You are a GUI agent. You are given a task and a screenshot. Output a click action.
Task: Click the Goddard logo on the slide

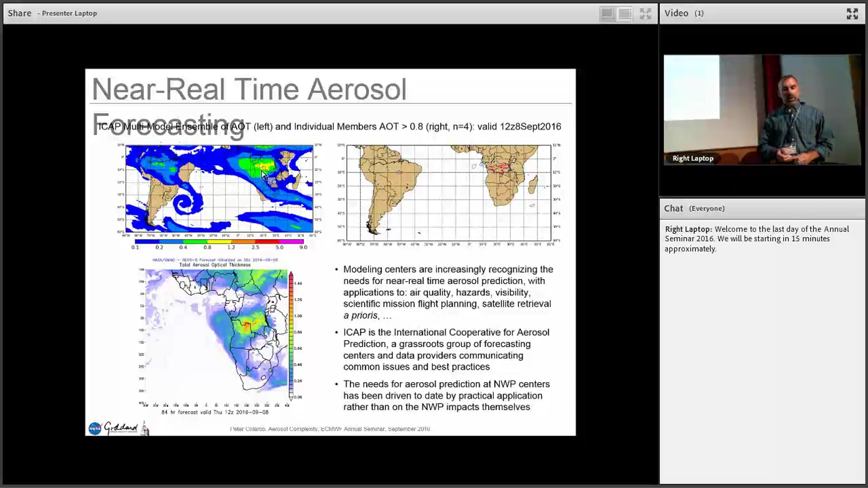[121, 428]
